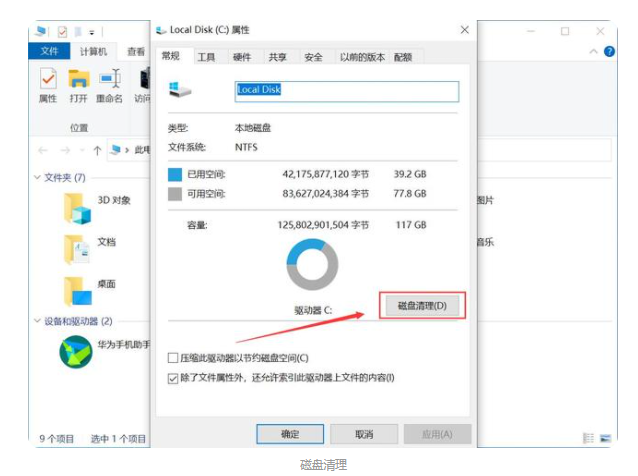Click the 重命名 (Rename) ribbon icon
638x476 pixels.
[x=110, y=85]
